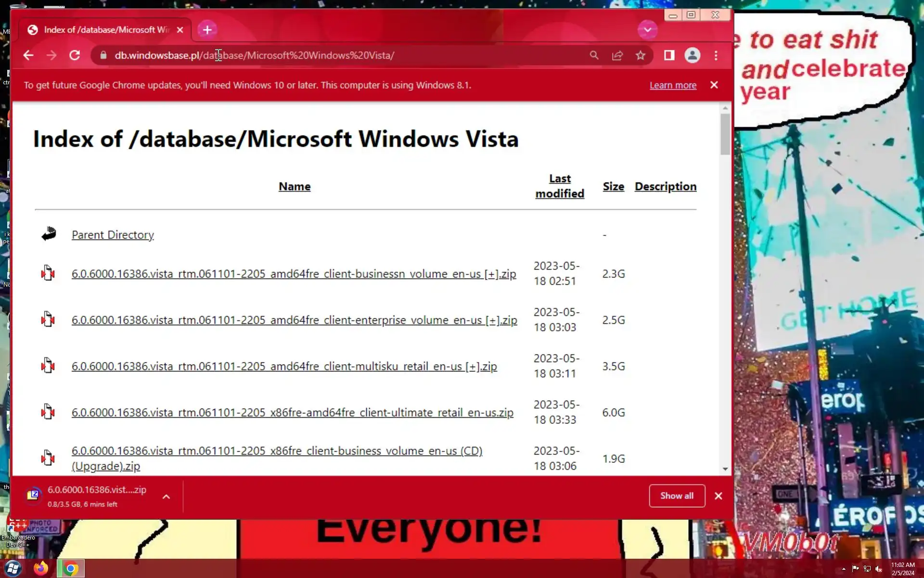
Task: Toggle the Chrome side panel
Action: point(669,55)
